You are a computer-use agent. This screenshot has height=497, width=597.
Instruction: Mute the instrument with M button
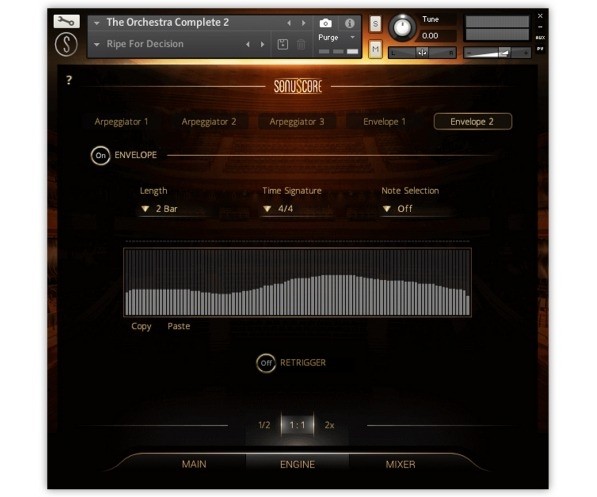(x=375, y=49)
